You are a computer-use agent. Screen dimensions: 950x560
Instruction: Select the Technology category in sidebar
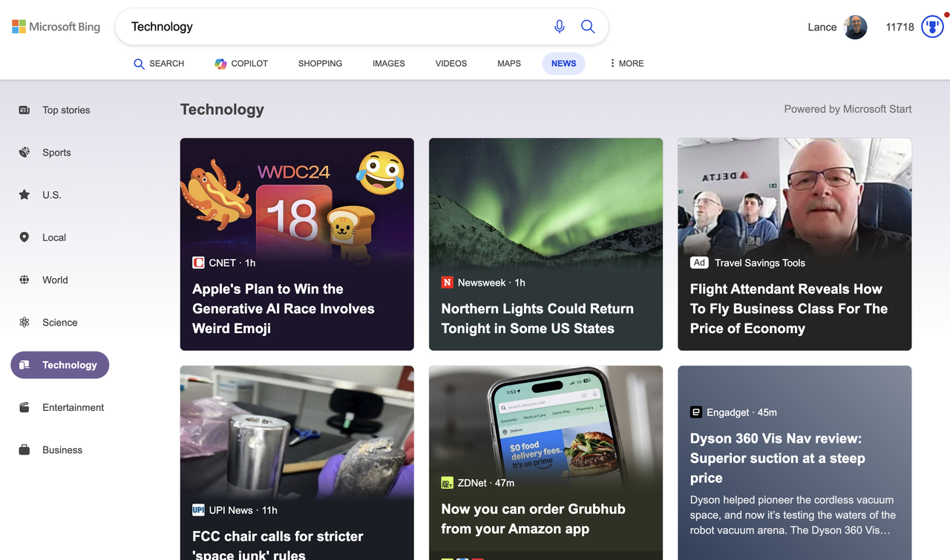tap(59, 365)
